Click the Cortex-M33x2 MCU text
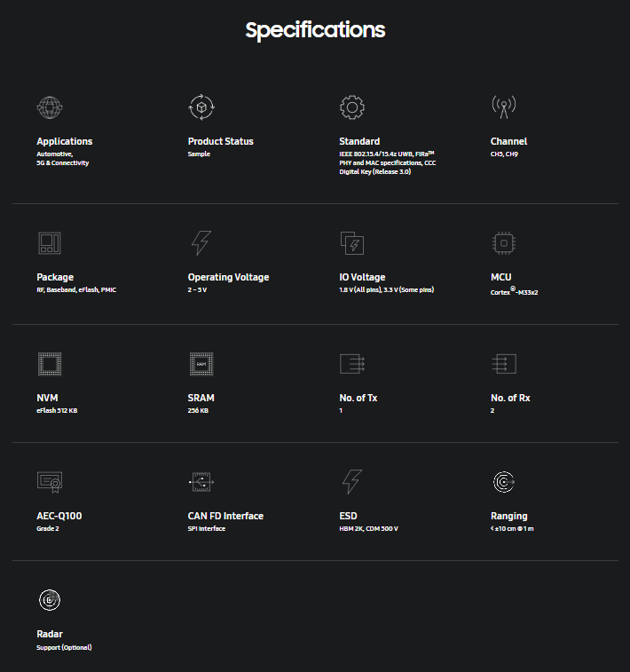This screenshot has height=672, width=630. (x=514, y=291)
